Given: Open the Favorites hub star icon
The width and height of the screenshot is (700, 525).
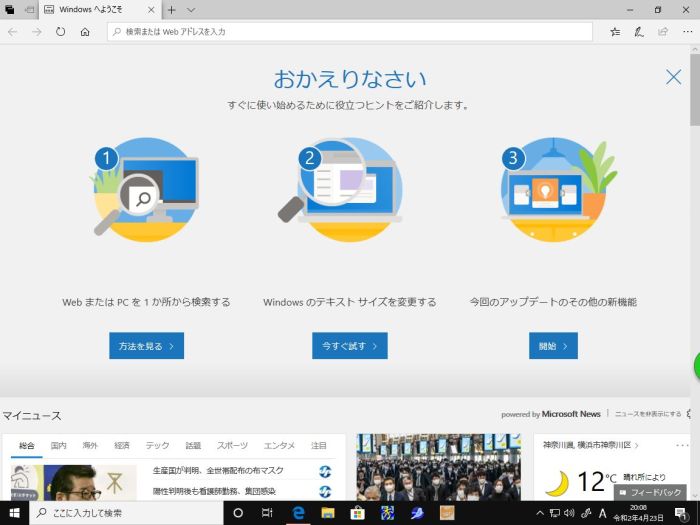Looking at the screenshot, I should 615,32.
